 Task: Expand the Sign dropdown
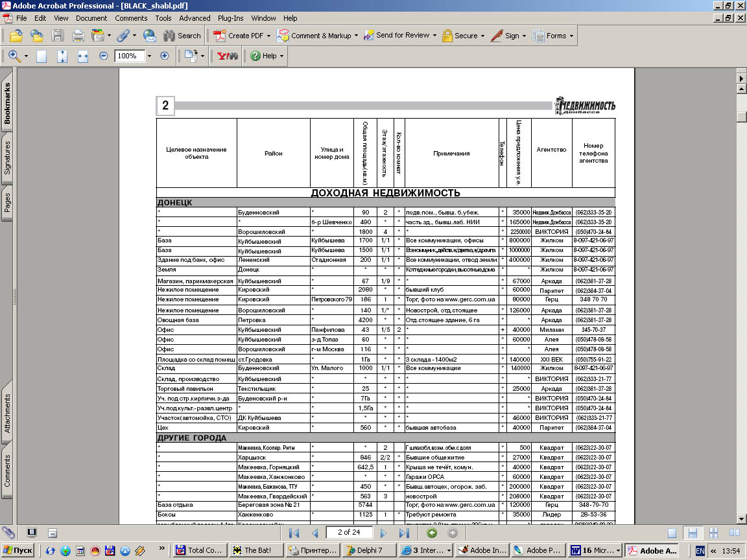(x=524, y=36)
